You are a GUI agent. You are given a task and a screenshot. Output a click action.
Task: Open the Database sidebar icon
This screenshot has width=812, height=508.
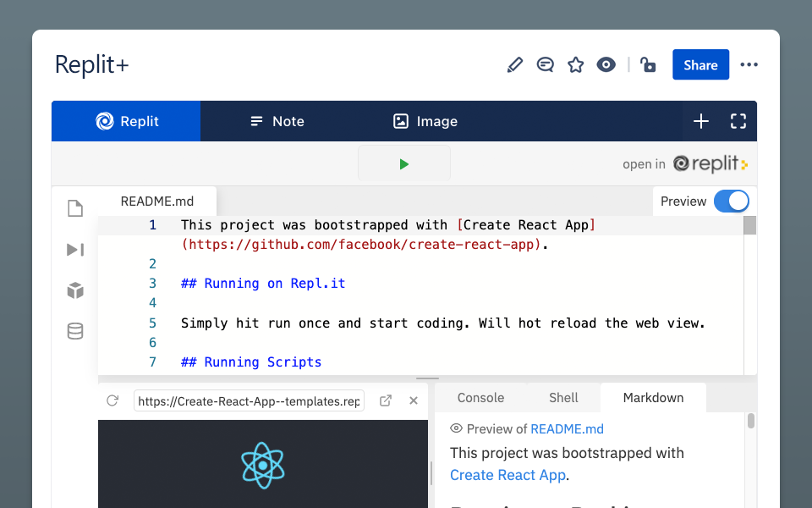(x=75, y=331)
